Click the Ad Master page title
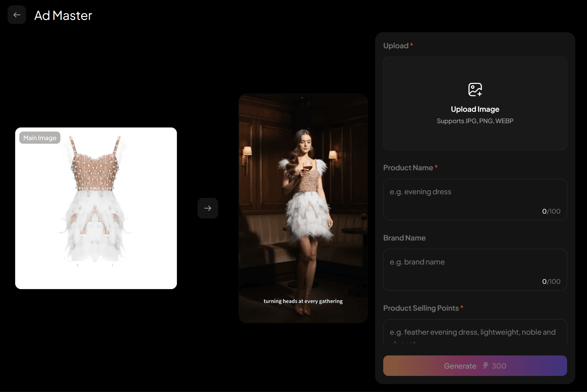The image size is (587, 392). (63, 16)
